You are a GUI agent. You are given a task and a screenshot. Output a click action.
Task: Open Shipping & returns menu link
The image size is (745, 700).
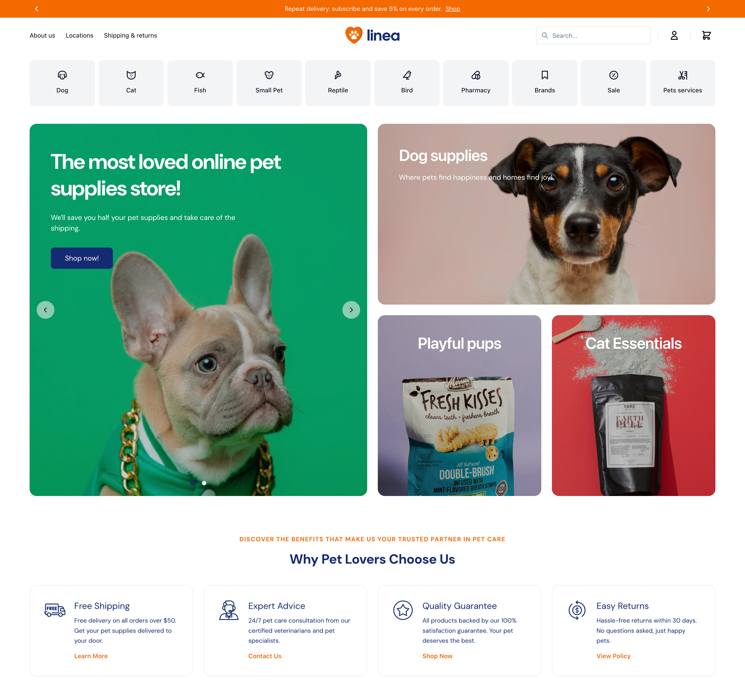(130, 35)
